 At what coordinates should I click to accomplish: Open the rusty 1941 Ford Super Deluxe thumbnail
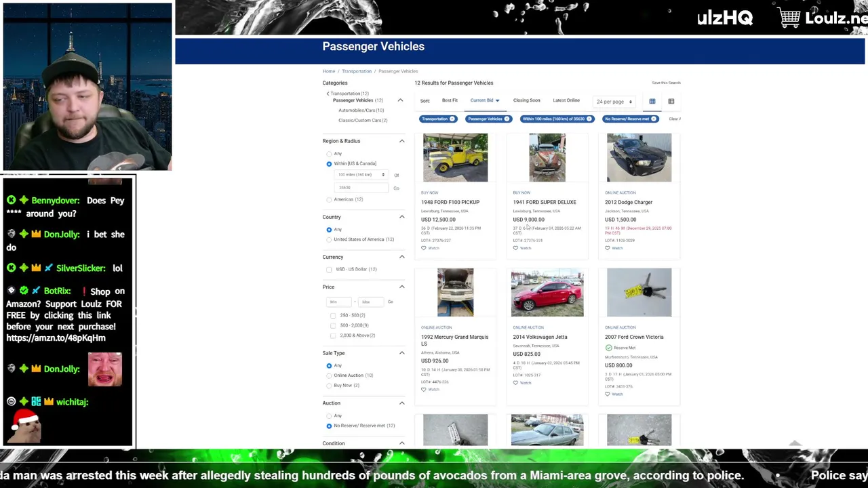[x=547, y=158]
